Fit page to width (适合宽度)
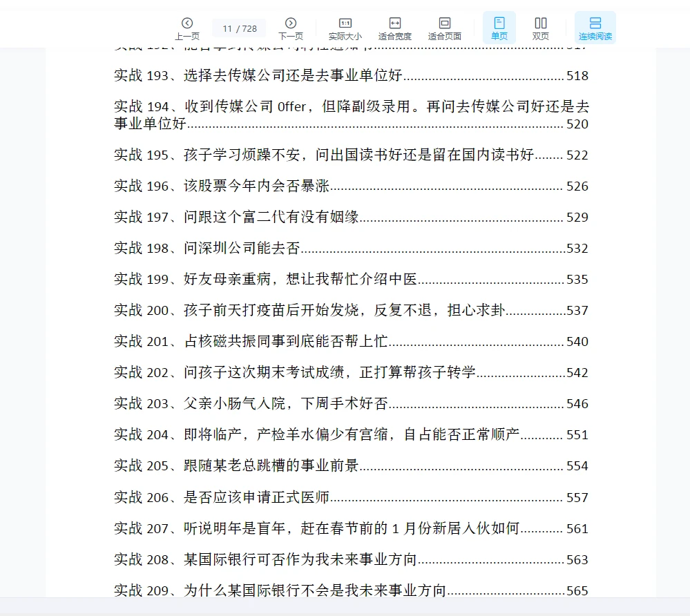Image resolution: width=690 pixels, height=616 pixels. pos(394,28)
